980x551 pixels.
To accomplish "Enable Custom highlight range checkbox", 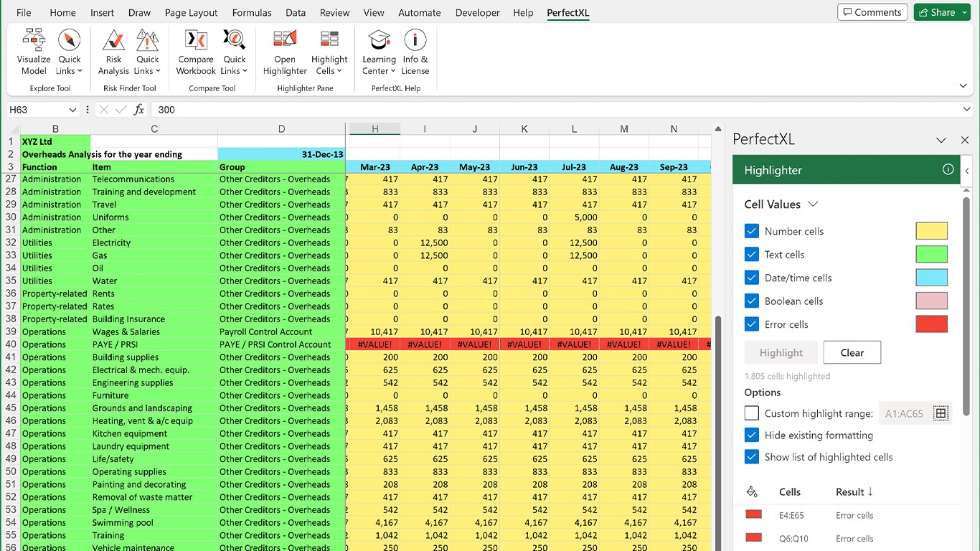I will click(x=752, y=413).
